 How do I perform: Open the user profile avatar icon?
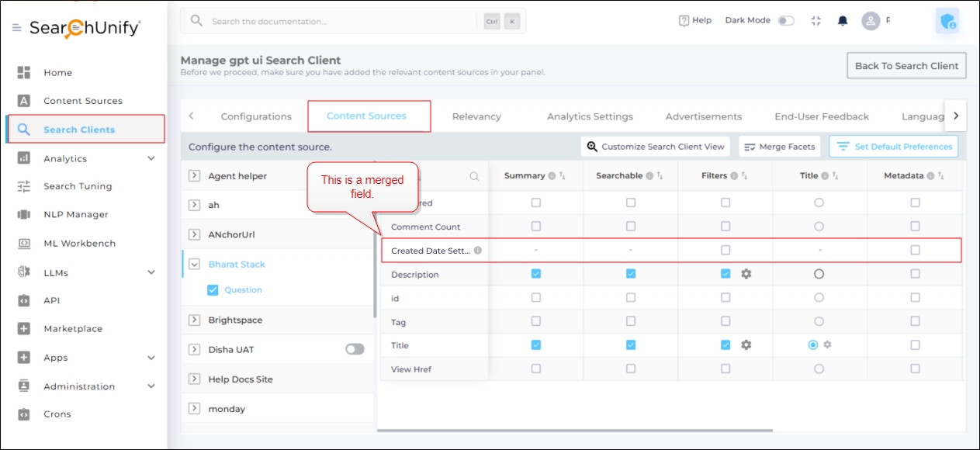tap(871, 21)
